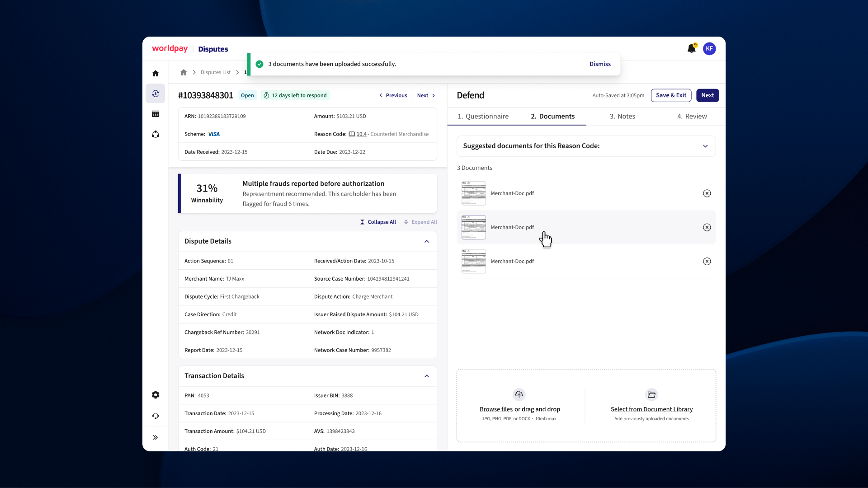Image resolution: width=868 pixels, height=488 pixels.
Task: Switch to the Notes tab
Action: [622, 116]
